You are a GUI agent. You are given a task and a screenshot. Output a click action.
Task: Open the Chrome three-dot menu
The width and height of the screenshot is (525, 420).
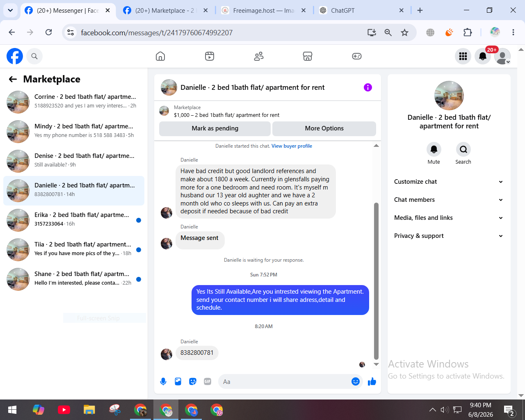(513, 32)
